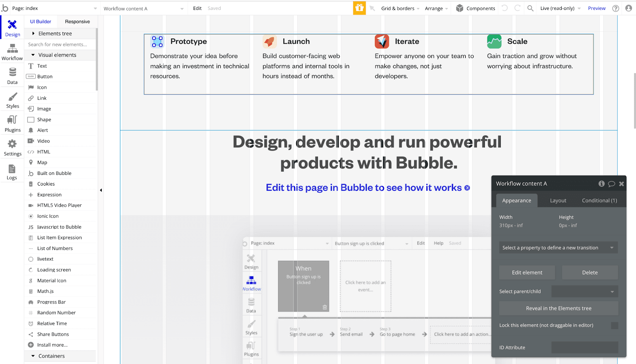This screenshot has height=364, width=636.
Task: Open the Styles panel
Action: 12,99
